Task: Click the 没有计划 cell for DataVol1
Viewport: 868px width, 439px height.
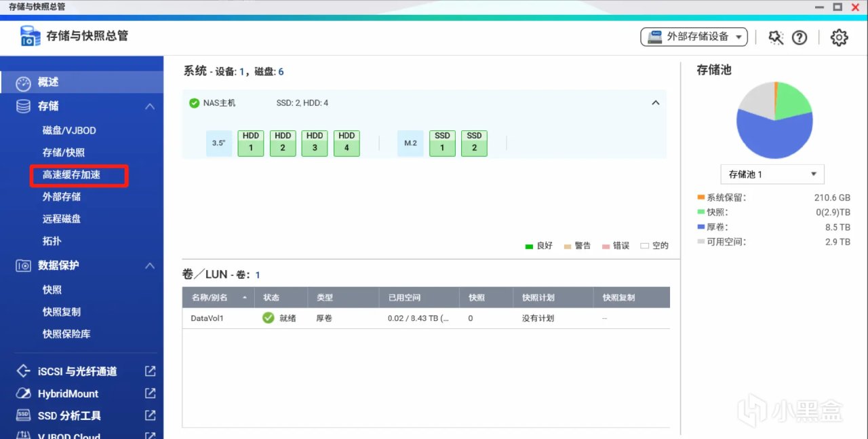Action: 538,318
